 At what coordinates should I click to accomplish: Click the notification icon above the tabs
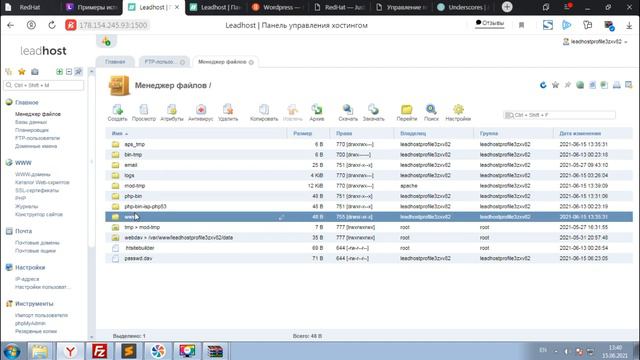[x=106, y=41]
